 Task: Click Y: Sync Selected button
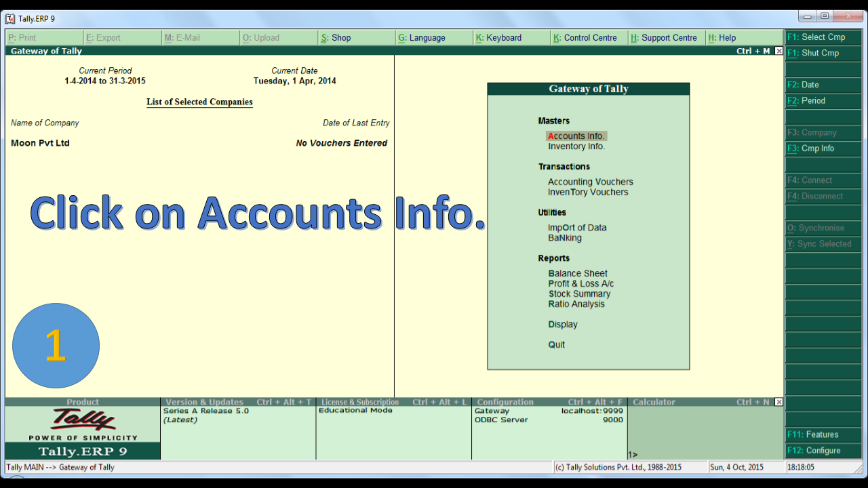point(823,244)
